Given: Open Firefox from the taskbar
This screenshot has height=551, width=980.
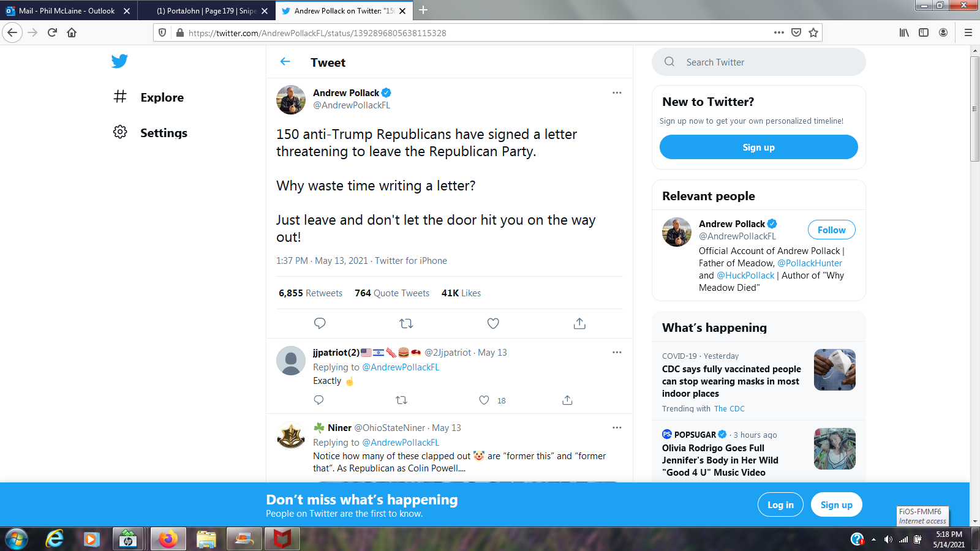Looking at the screenshot, I should pyautogui.click(x=168, y=539).
